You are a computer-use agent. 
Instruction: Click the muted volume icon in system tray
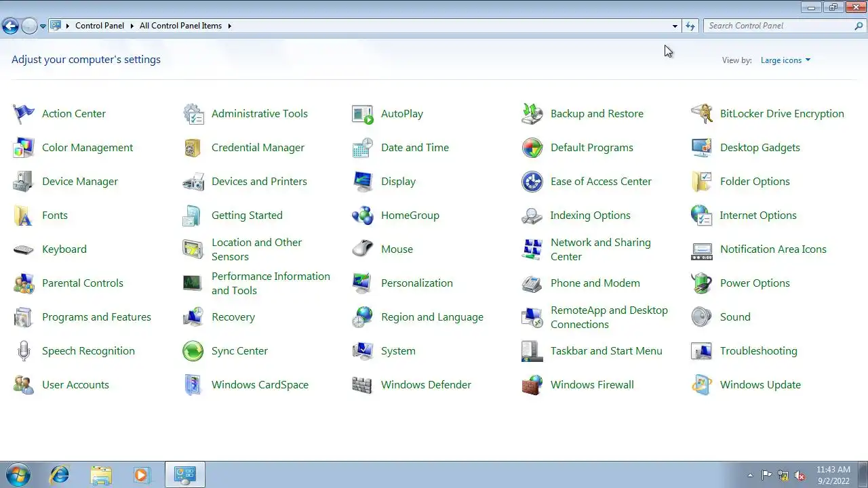click(800, 475)
